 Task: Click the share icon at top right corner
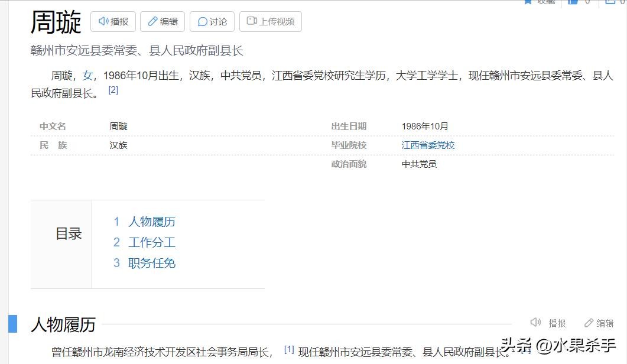pos(610,2)
